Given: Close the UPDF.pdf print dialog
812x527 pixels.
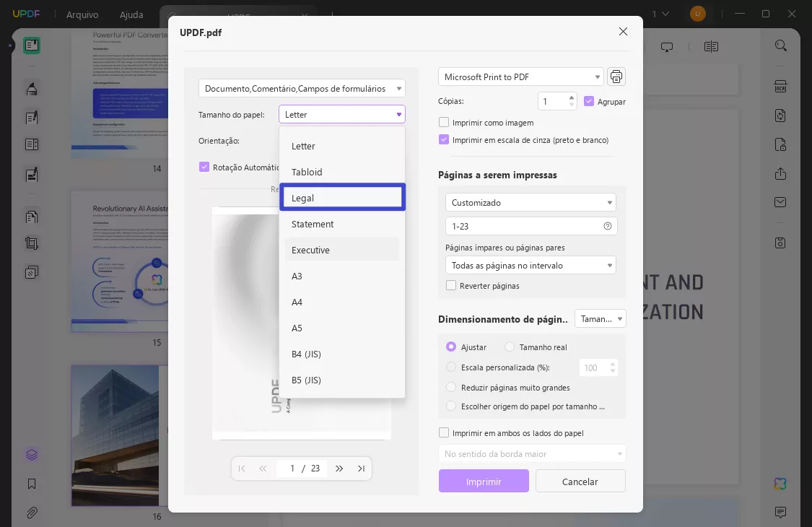Looking at the screenshot, I should click(623, 32).
